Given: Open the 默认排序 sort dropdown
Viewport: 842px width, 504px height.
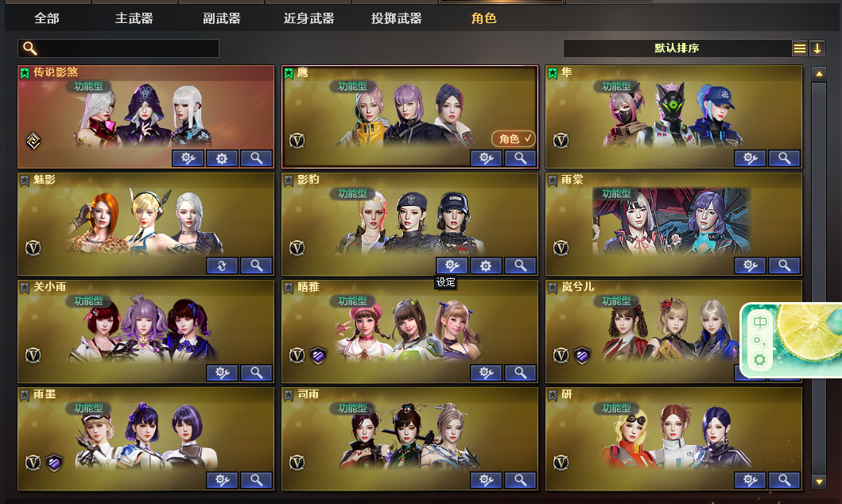Looking at the screenshot, I should tap(677, 48).
